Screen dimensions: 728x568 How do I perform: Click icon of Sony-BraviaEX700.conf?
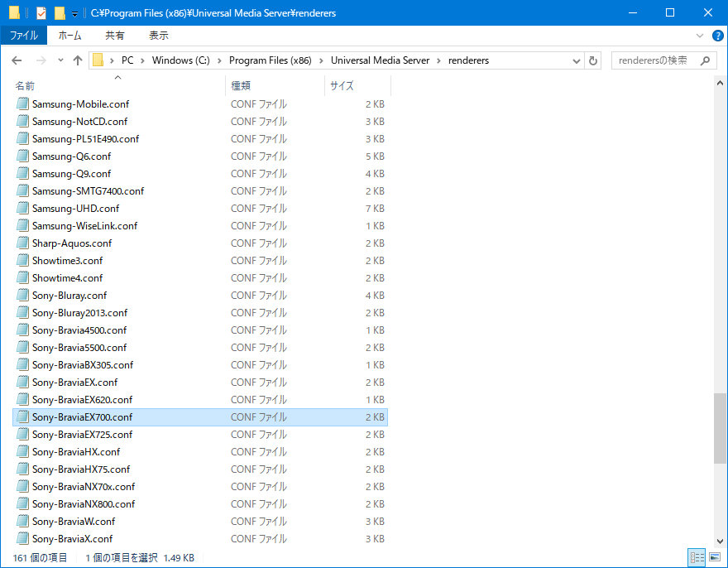pos(22,416)
